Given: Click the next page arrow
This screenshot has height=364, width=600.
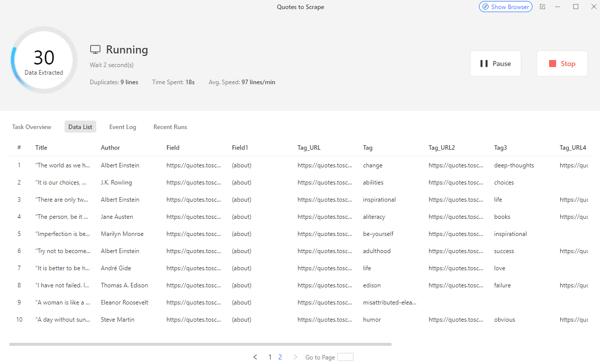Looking at the screenshot, I should click(295, 357).
